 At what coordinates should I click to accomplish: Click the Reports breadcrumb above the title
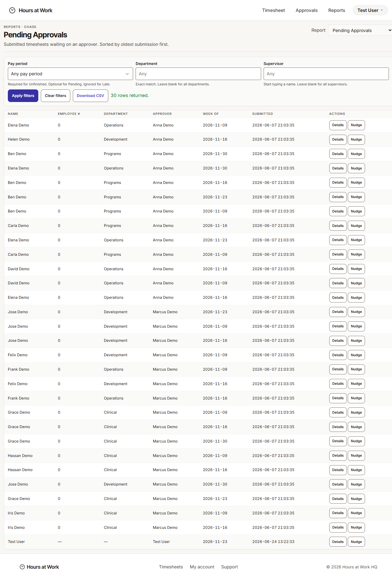12,27
